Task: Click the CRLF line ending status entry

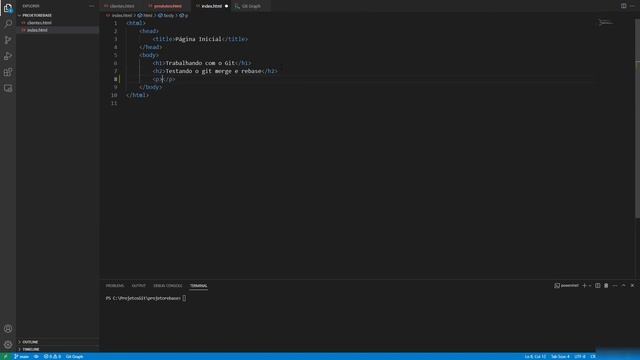Action: pyautogui.click(x=593, y=356)
